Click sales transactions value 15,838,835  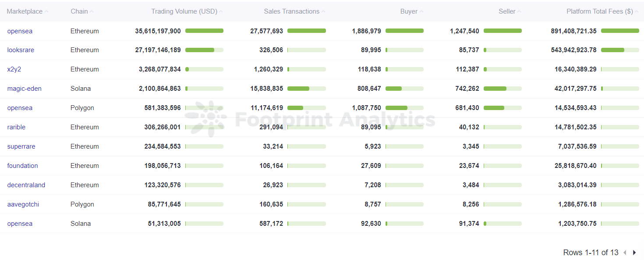(x=267, y=89)
